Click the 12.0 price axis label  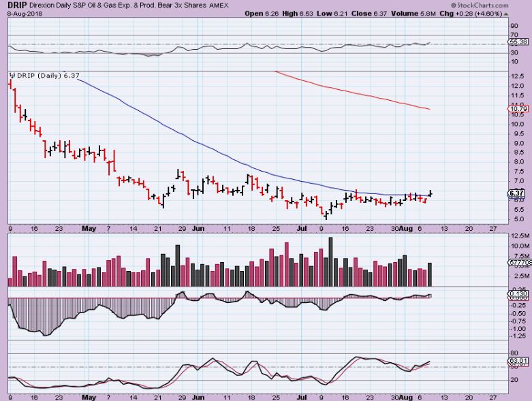pyautogui.click(x=518, y=86)
